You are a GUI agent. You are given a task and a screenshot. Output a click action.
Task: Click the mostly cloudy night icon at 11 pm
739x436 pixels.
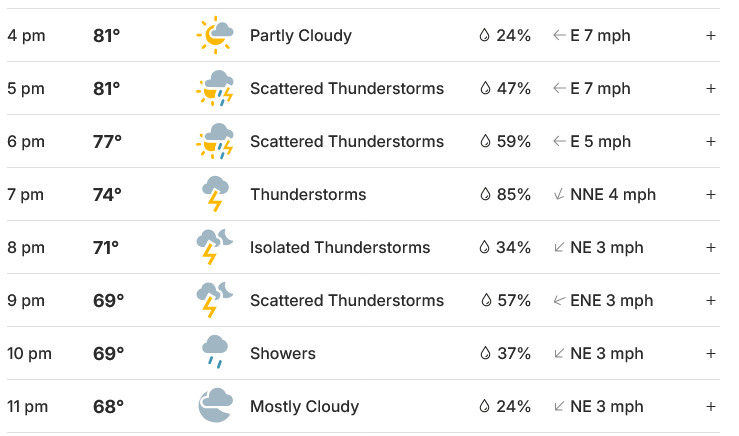coord(215,405)
